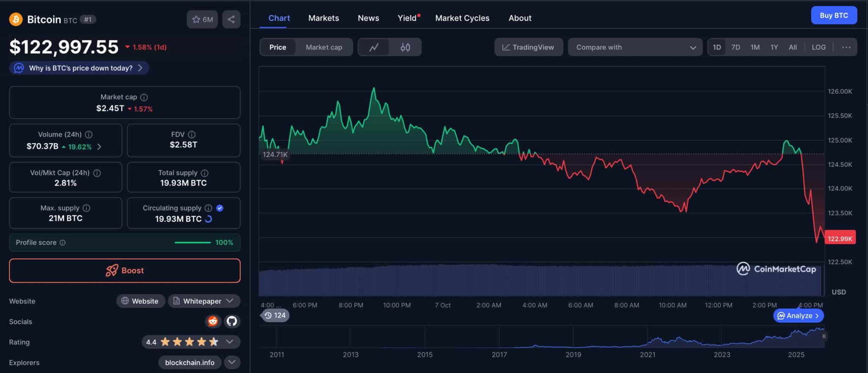Expand the explorers list chevron
This screenshot has width=868, height=373.
pyautogui.click(x=231, y=362)
